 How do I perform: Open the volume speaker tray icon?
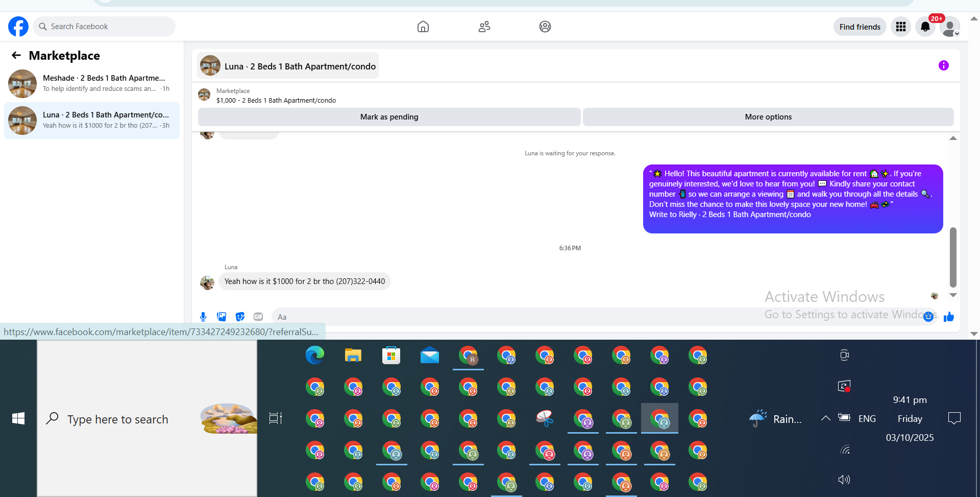(844, 480)
